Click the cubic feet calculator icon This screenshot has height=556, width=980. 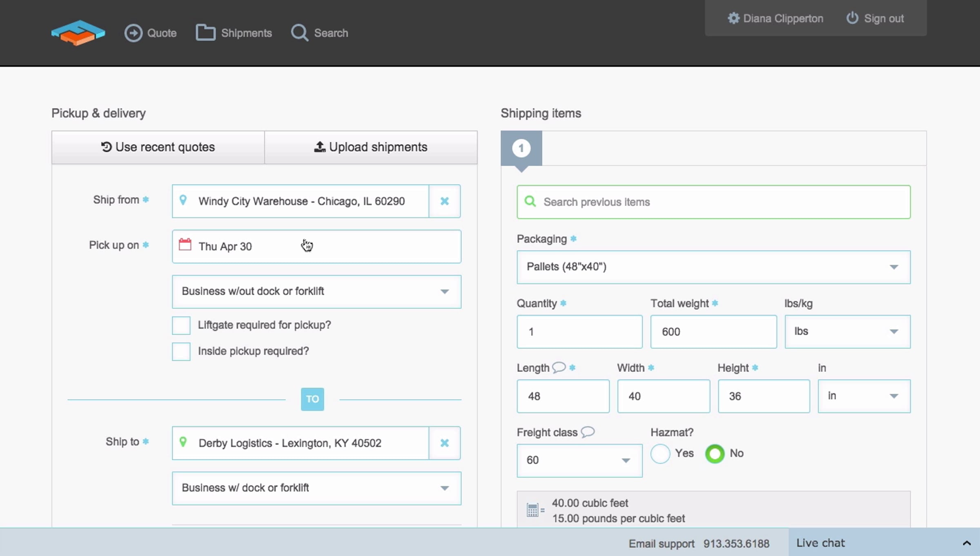click(x=533, y=510)
